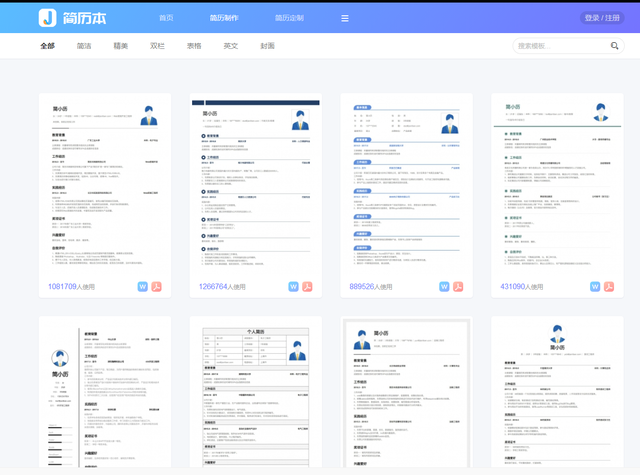The image size is (640, 475).
Task: Download Word version of 431090-user template
Action: coord(595,286)
